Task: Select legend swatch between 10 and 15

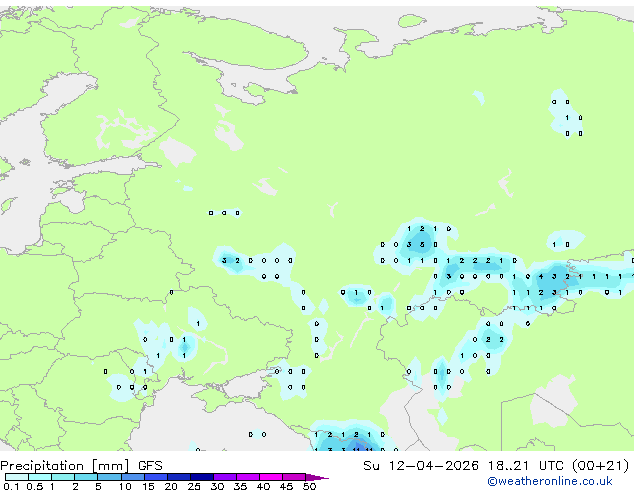Action: tap(132, 477)
